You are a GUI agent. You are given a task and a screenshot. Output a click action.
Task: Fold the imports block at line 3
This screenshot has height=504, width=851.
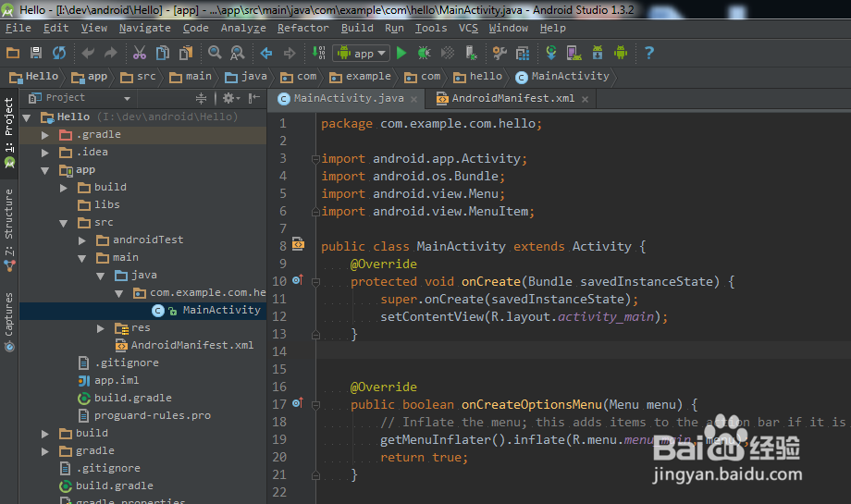click(x=315, y=159)
